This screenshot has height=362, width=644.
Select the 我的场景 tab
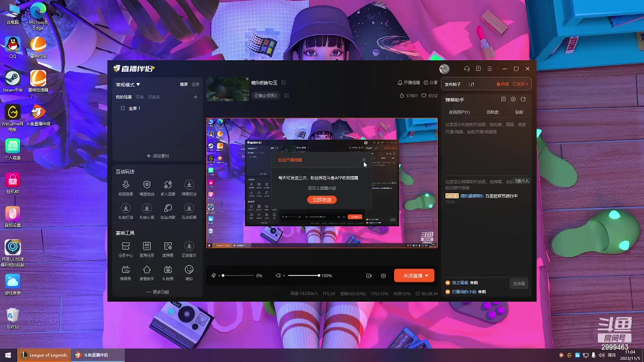(x=124, y=97)
